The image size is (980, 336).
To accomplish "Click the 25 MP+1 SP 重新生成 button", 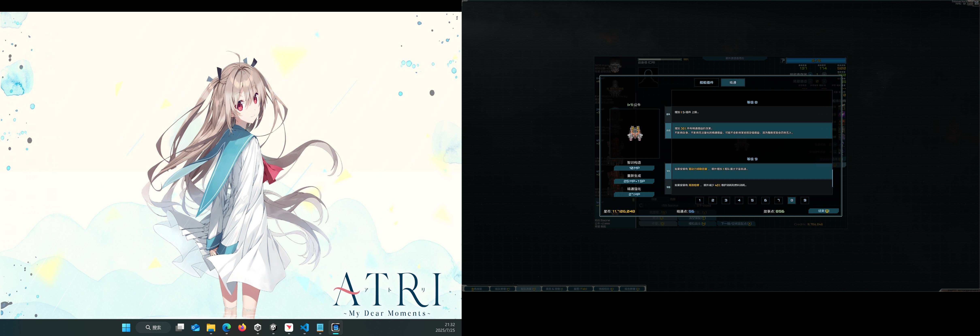I will tap(634, 181).
